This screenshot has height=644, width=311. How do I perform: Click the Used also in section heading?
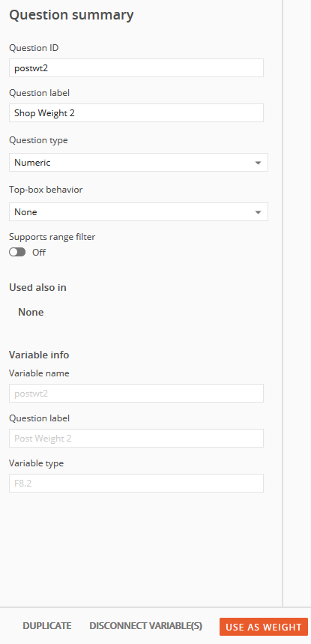(x=37, y=287)
